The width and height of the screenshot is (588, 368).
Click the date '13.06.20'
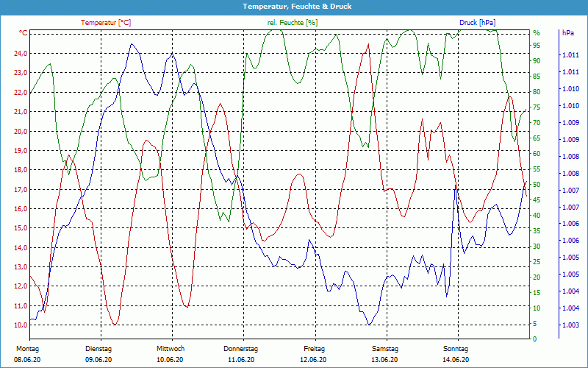[384, 360]
